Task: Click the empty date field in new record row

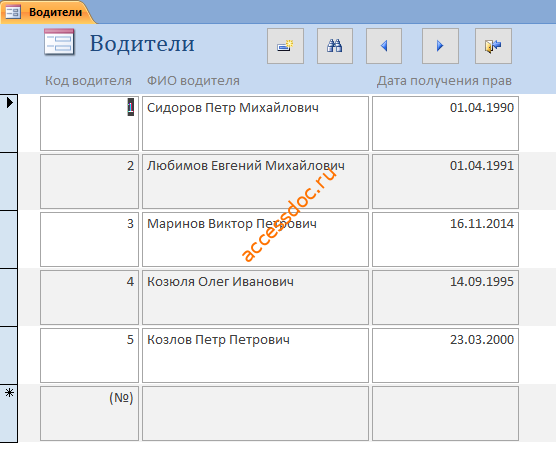Action: 445,413
